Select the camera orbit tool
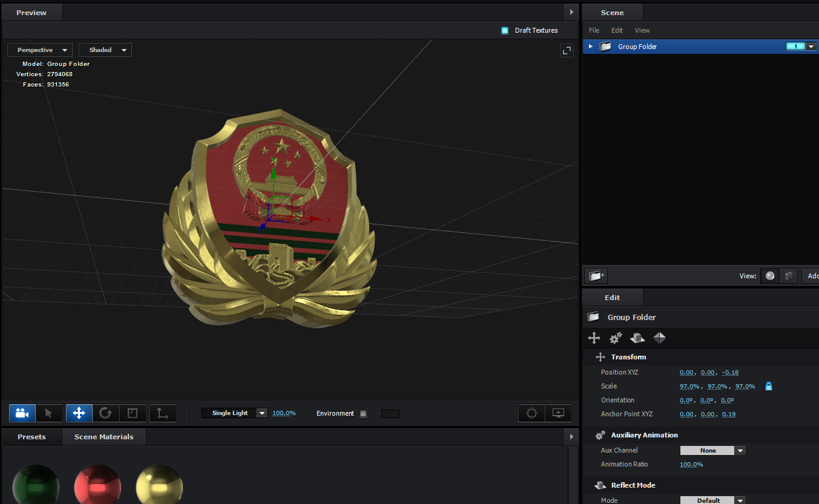 pyautogui.click(x=22, y=413)
